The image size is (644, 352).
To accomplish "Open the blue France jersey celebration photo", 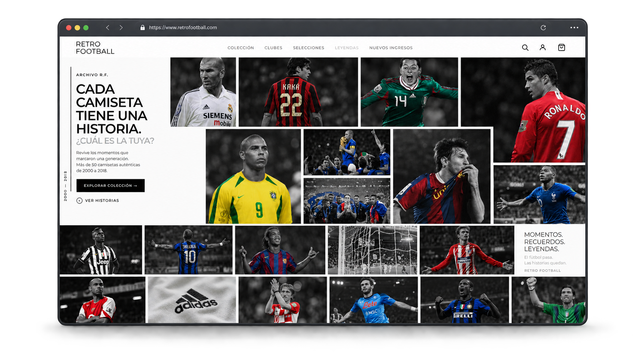I will pos(539,194).
